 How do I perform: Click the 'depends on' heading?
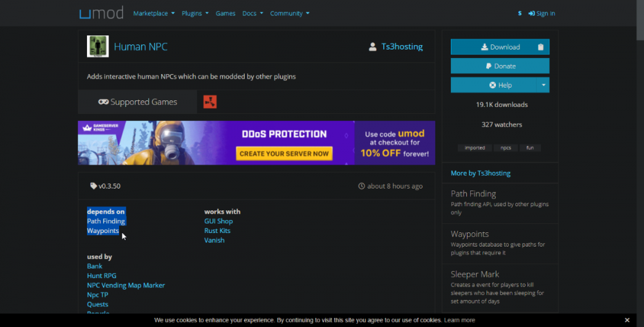106,212
